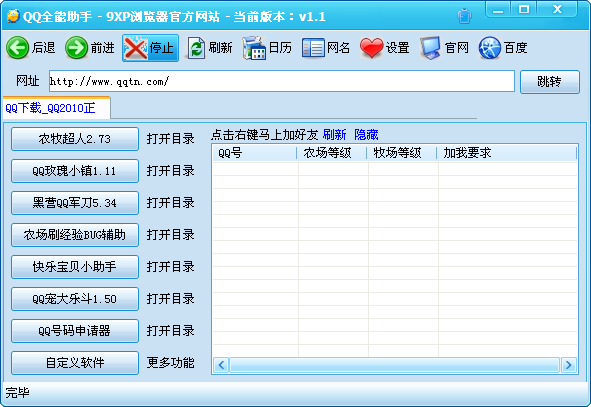The height and width of the screenshot is (407, 591).
Task: Click the blue 刷新 link above the friend list
Action: [x=334, y=135]
